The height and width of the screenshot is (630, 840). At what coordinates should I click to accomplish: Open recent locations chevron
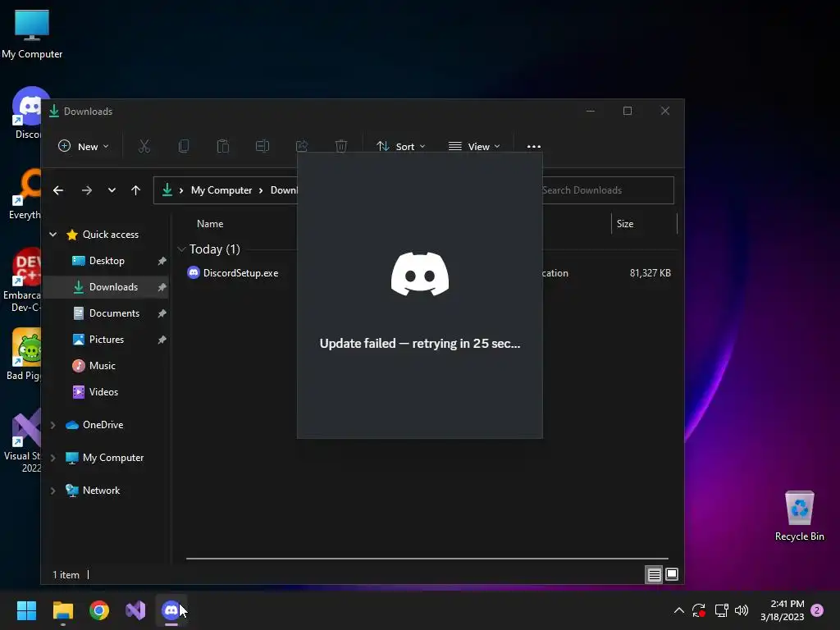[112, 190]
